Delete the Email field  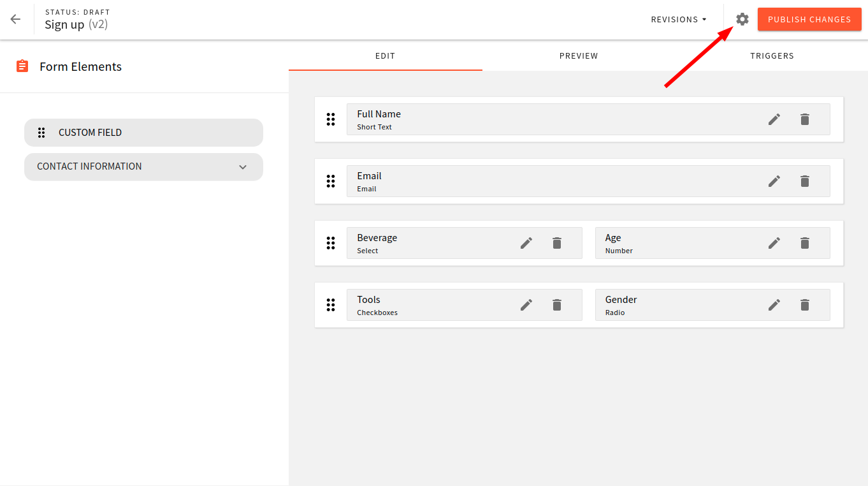[x=804, y=181]
